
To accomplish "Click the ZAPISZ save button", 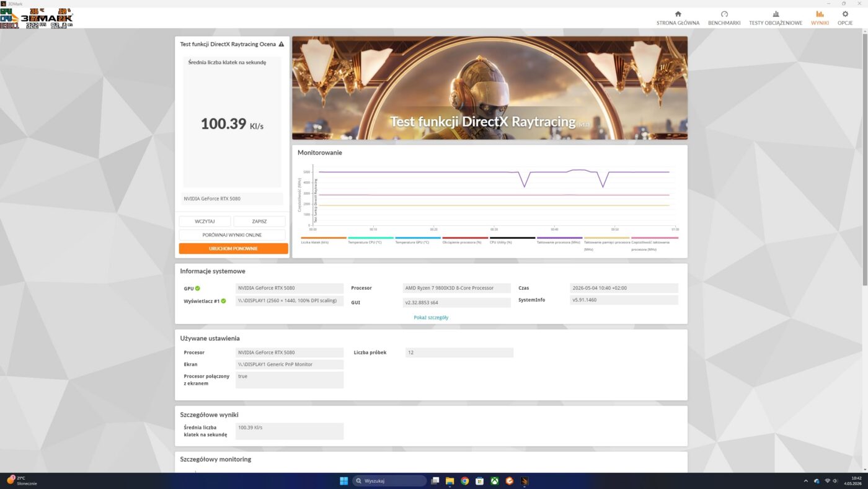I will (x=259, y=221).
